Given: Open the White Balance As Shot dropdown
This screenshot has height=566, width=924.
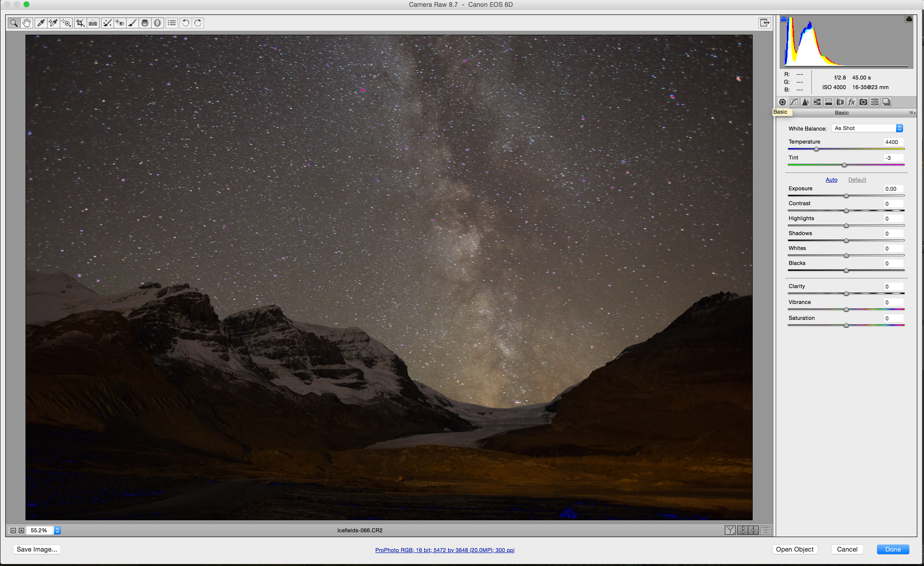Looking at the screenshot, I should (867, 128).
